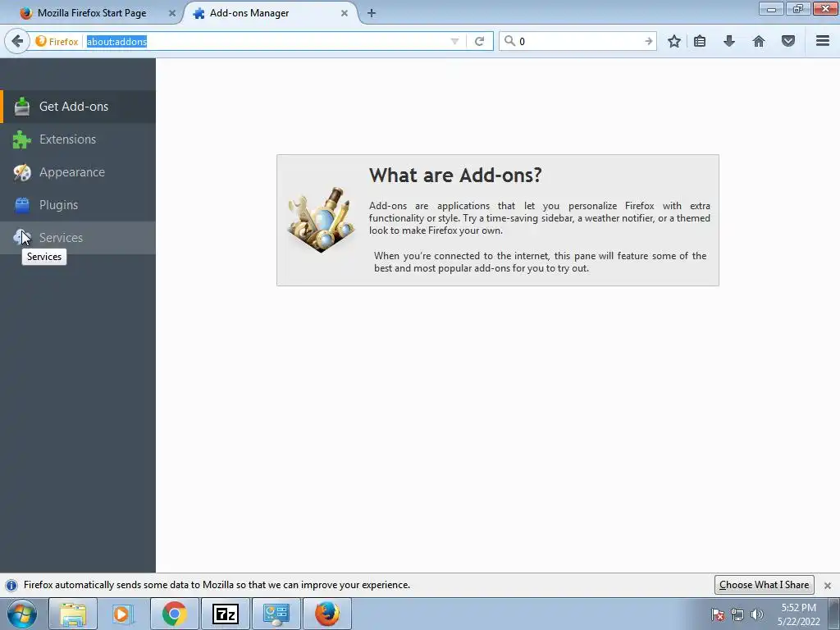Show bookmarks list icon
Image resolution: width=840 pixels, height=630 pixels.
point(700,41)
